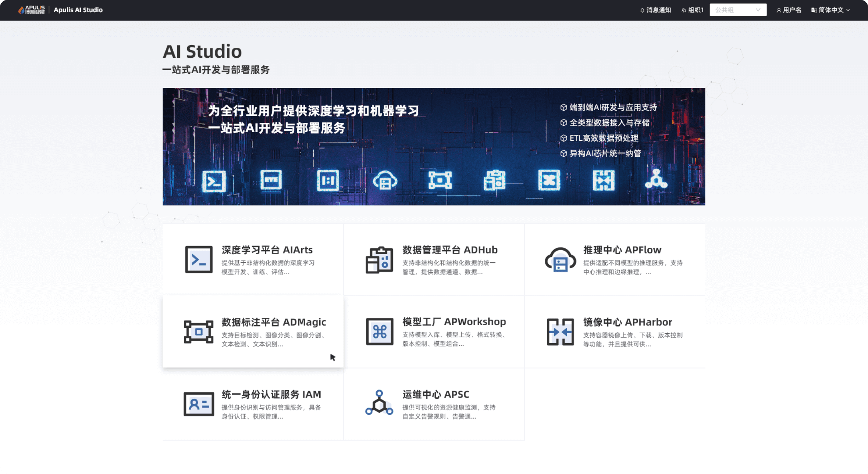Click the language icon beside 简体中文
The width and height of the screenshot is (868, 474).
tap(814, 10)
